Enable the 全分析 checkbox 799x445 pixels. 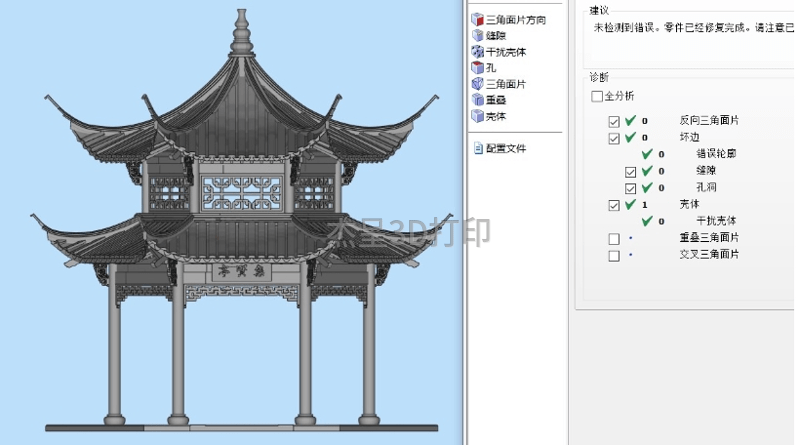coord(597,97)
